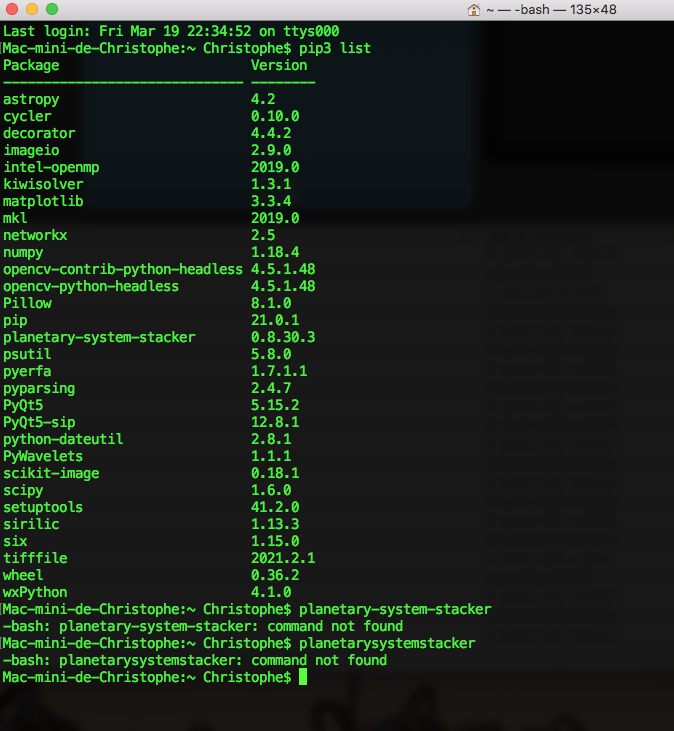674x731 pixels.
Task: Click the 'sirilic' package name
Action: tap(31, 524)
